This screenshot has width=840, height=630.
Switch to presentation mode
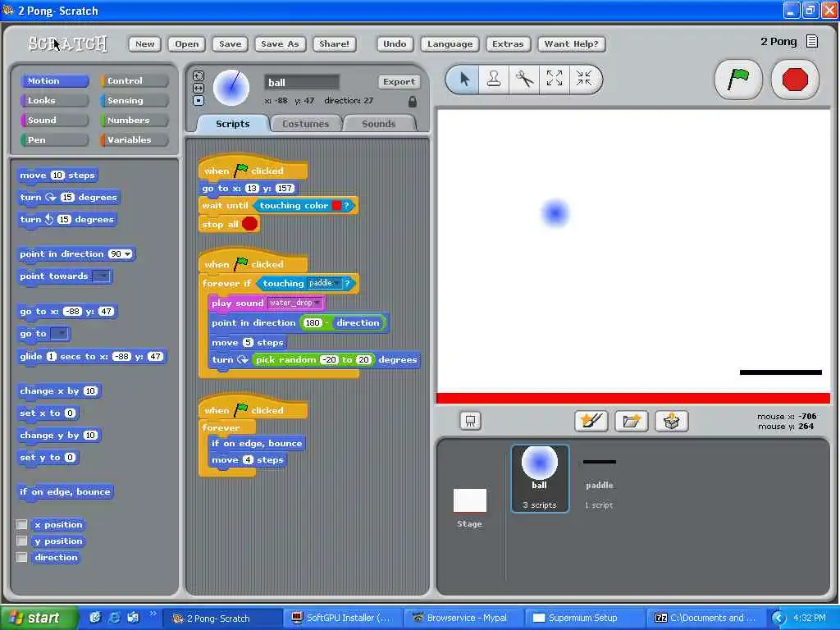pos(470,421)
